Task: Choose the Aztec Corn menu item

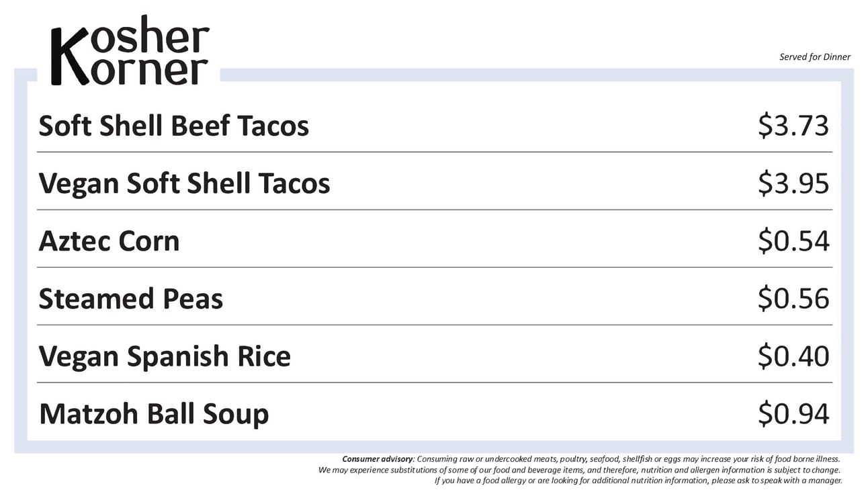Action: click(109, 241)
